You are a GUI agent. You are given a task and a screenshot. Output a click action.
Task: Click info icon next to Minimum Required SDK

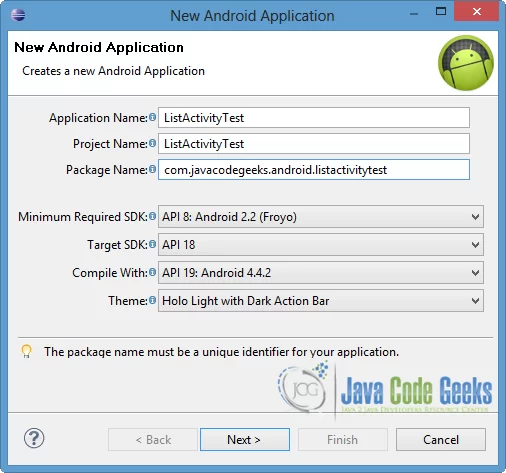click(x=152, y=216)
